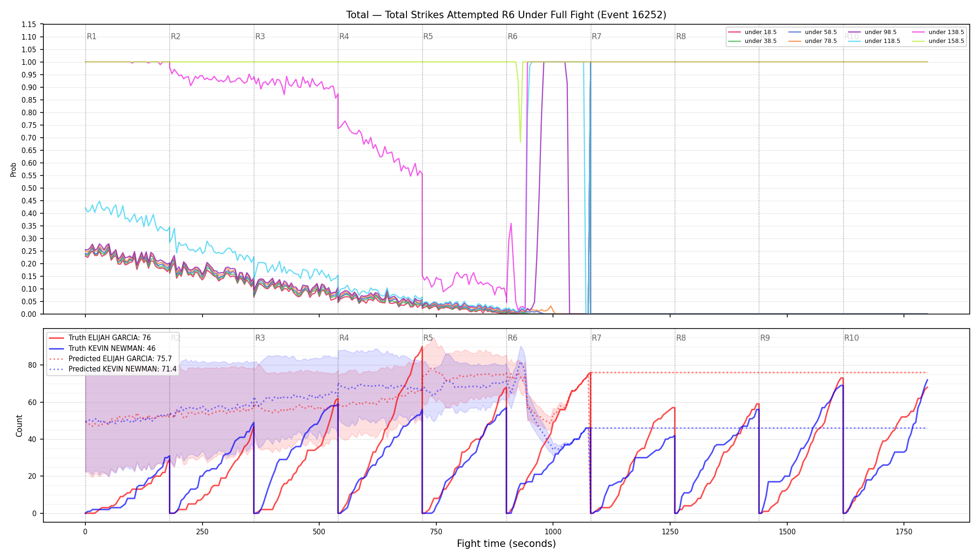This screenshot has height=560, width=980.
Task: Click the R7 round label in the probability plot
Action: coord(596,36)
